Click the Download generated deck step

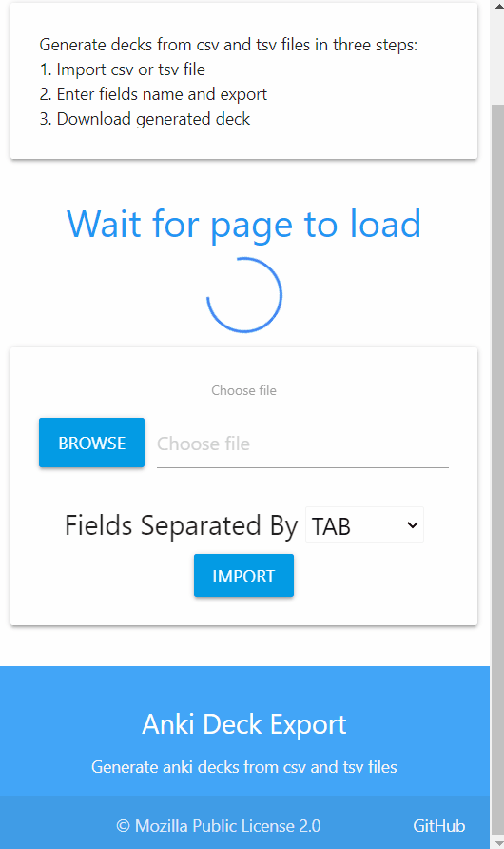click(145, 119)
